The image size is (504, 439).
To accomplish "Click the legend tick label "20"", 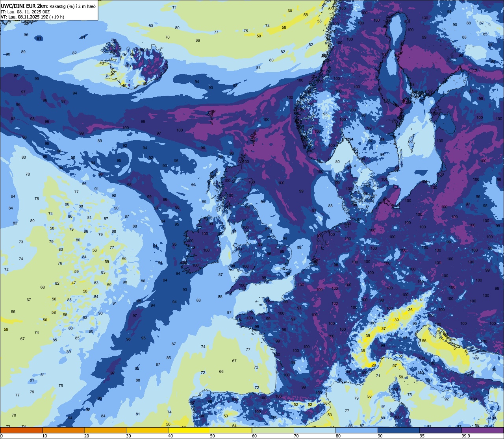I will click(87, 436).
